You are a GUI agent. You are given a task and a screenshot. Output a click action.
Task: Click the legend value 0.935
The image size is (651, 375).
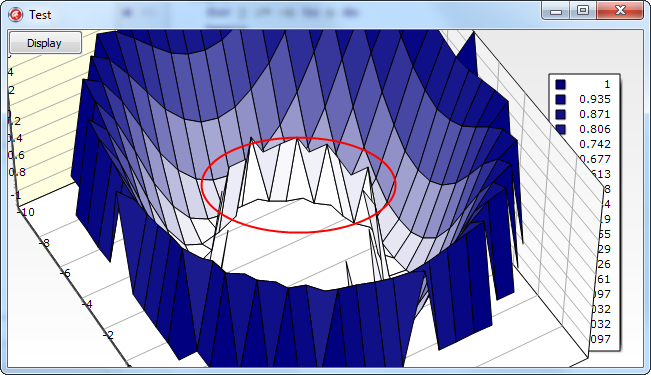595,99
